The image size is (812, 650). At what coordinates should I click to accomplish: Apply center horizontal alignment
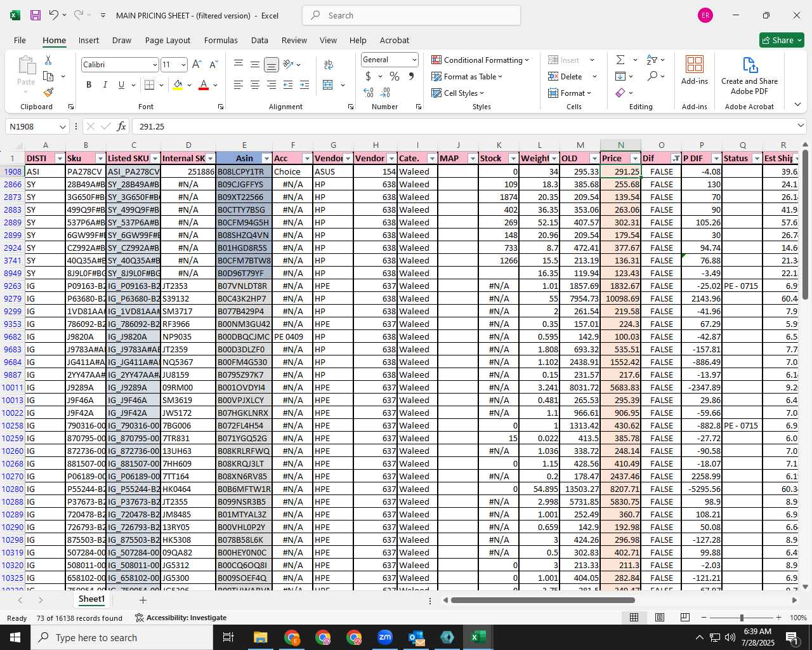click(x=254, y=84)
